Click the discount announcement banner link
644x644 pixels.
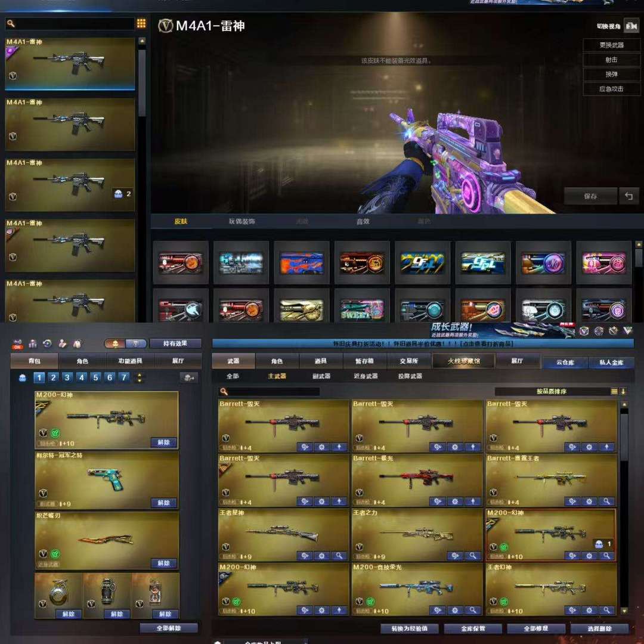(423, 343)
